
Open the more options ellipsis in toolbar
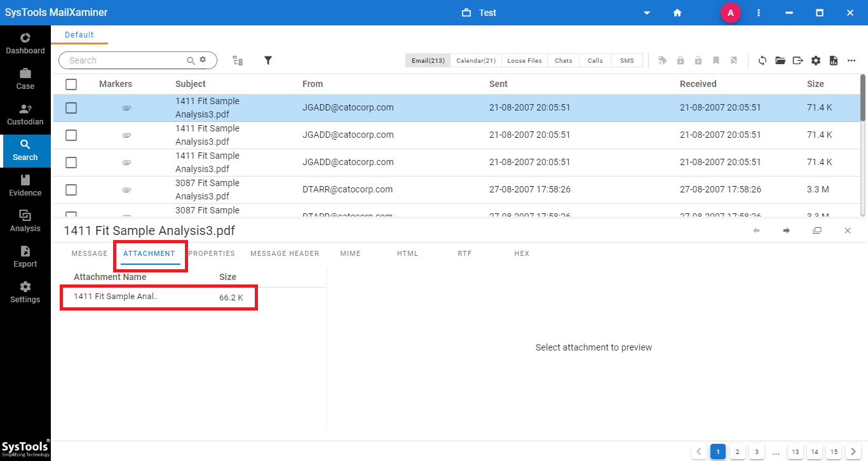[x=851, y=60]
